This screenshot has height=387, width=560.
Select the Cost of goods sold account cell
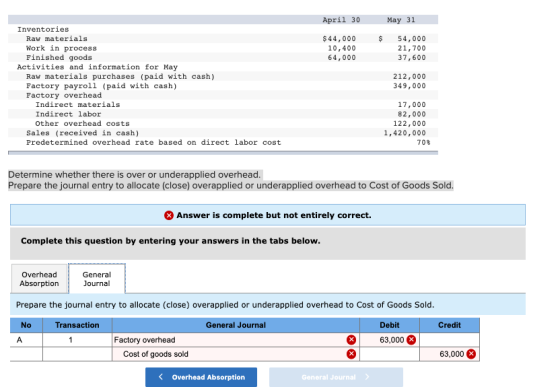[x=236, y=354]
